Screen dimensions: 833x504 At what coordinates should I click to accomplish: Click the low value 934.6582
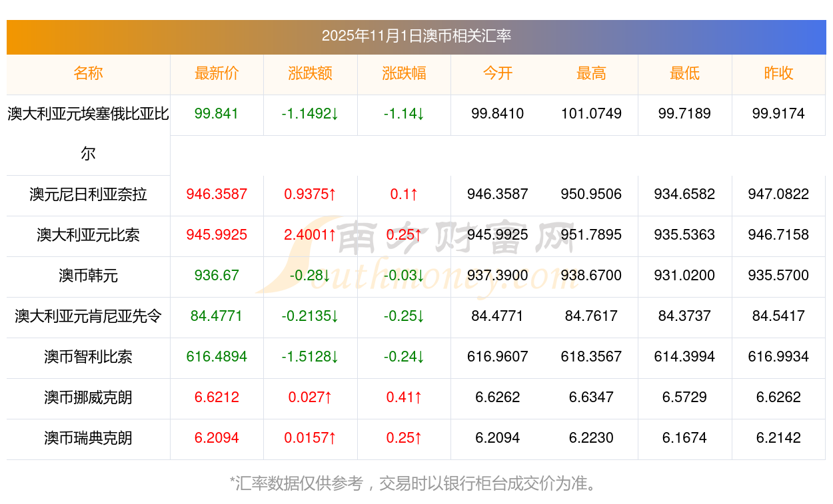pyautogui.click(x=684, y=194)
